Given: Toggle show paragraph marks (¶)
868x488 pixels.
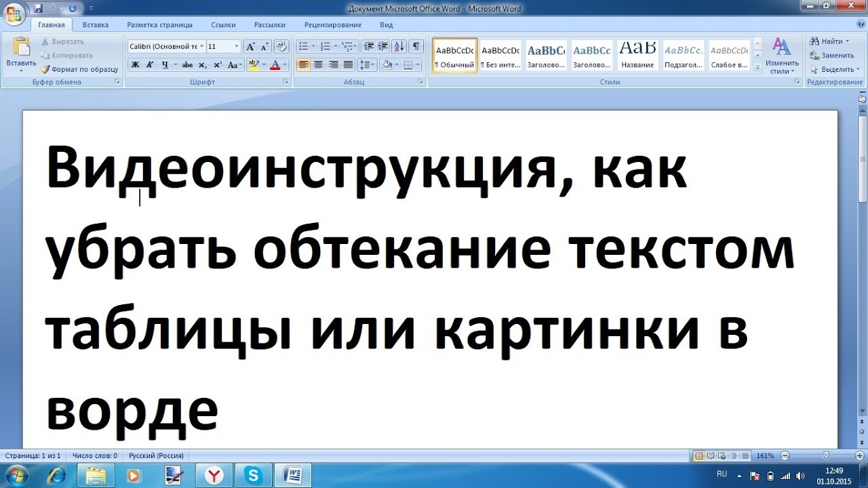Looking at the screenshot, I should click(416, 46).
